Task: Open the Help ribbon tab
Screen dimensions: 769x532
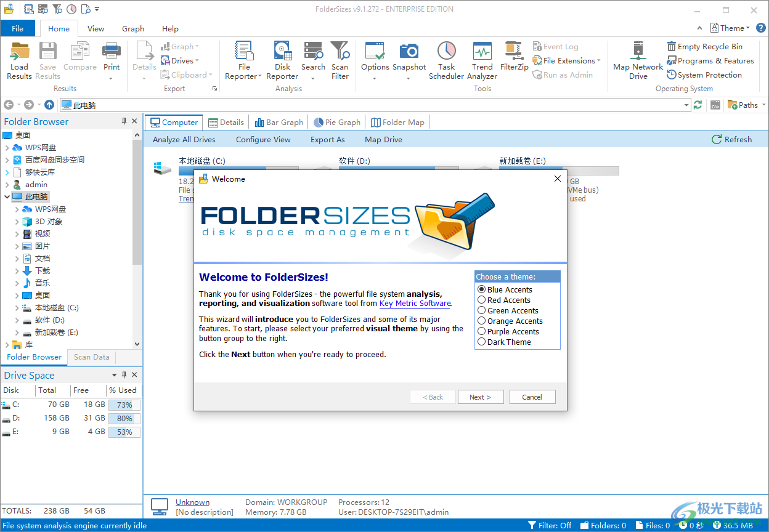Action: point(170,28)
